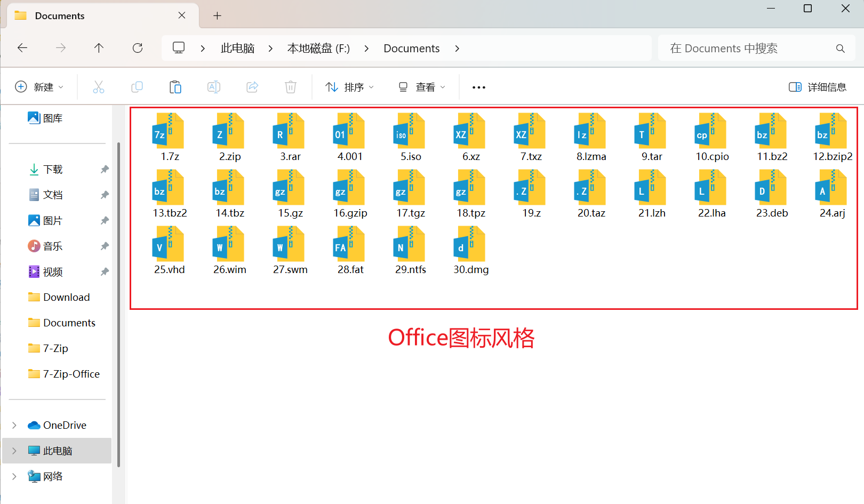Click 本地磁盘 (F:) breadcrumb
The height and width of the screenshot is (504, 864).
click(x=318, y=49)
